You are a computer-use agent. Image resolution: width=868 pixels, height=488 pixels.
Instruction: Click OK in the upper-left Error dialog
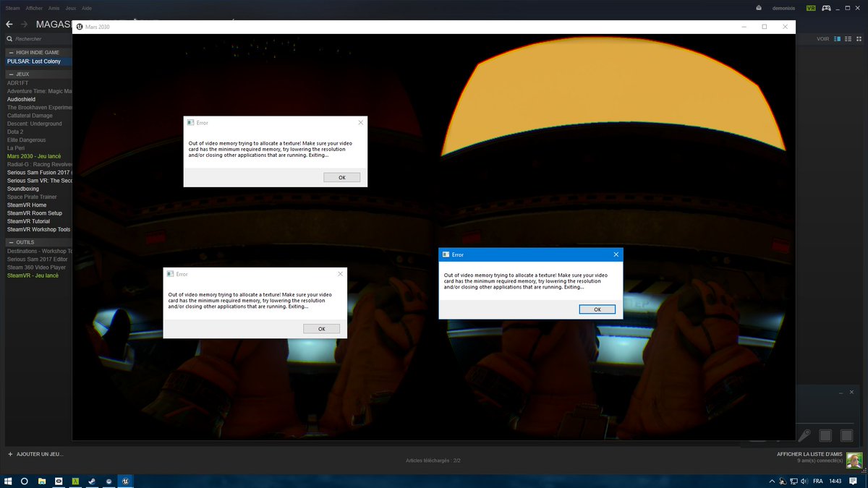342,177
